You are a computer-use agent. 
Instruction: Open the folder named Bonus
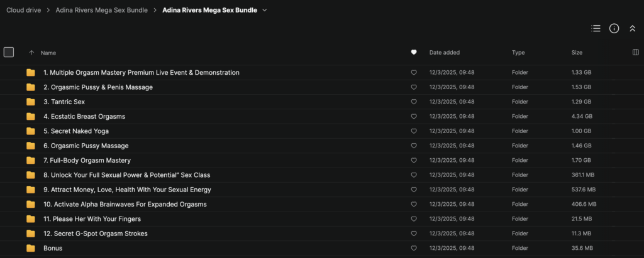(x=53, y=249)
